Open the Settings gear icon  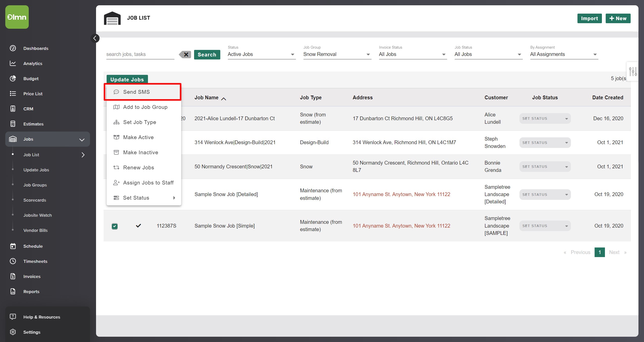(x=13, y=332)
